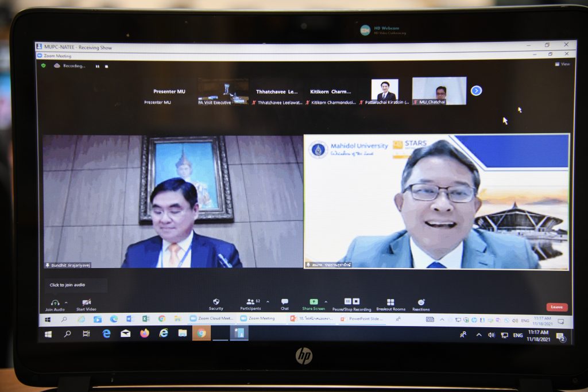Stop the recording from the top-left indicator

[x=106, y=66]
